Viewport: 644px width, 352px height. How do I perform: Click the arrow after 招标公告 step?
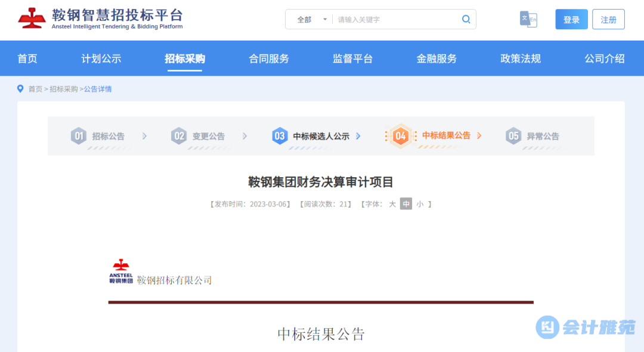[x=144, y=136]
